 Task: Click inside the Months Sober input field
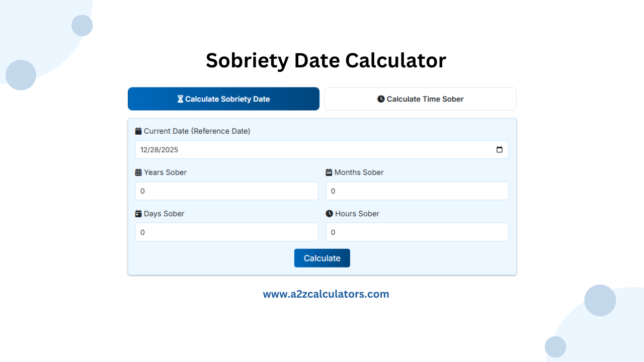(x=417, y=191)
